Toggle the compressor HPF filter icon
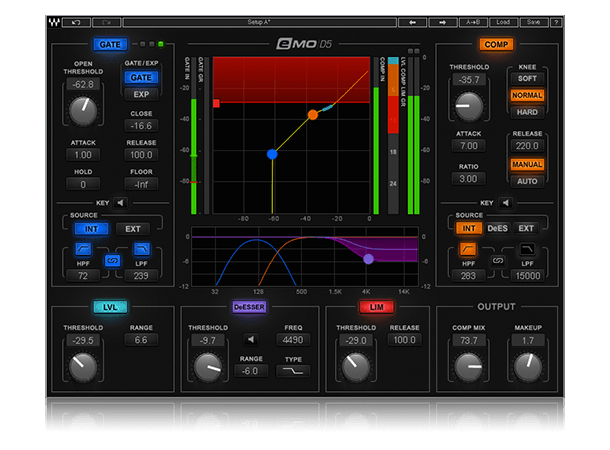 click(x=468, y=249)
